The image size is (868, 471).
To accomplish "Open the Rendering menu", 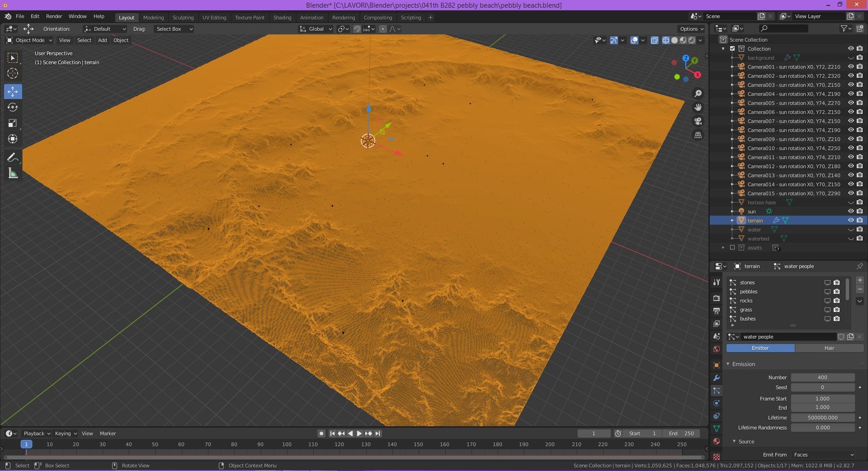I will coord(343,17).
